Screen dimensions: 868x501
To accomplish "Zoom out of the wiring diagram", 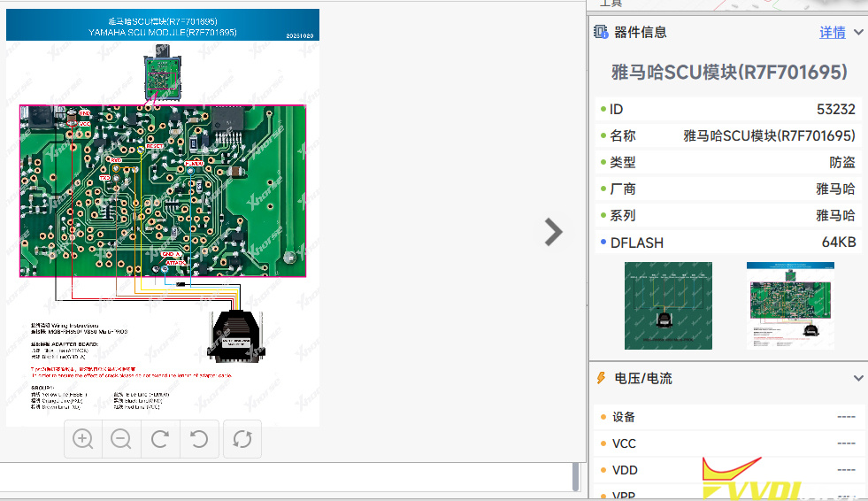I will point(121,439).
